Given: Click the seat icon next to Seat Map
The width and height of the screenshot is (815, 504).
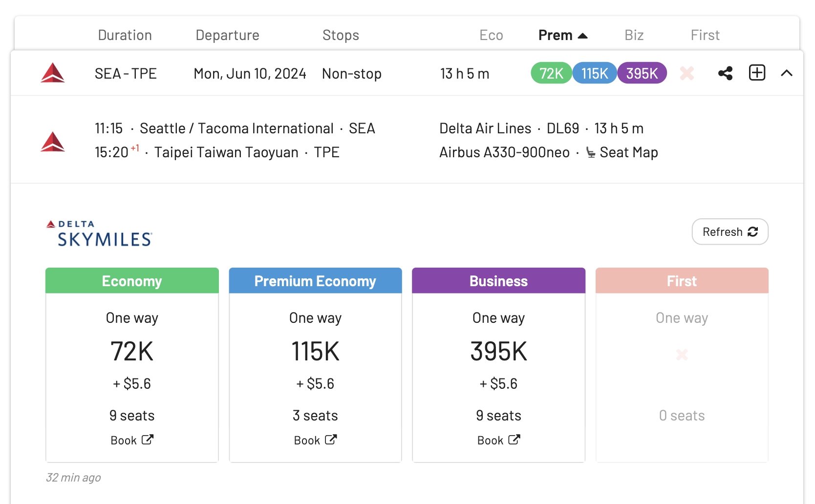Looking at the screenshot, I should coord(591,152).
